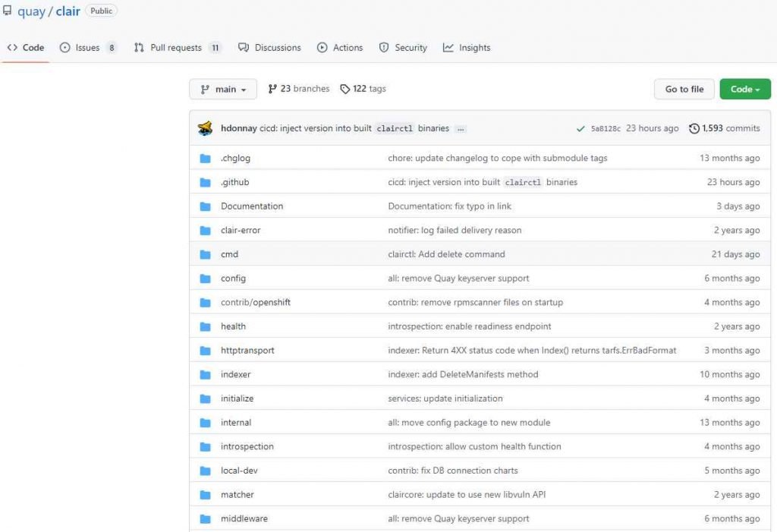Click the Documentation folder icon
The image size is (777, 532).
[x=205, y=206]
